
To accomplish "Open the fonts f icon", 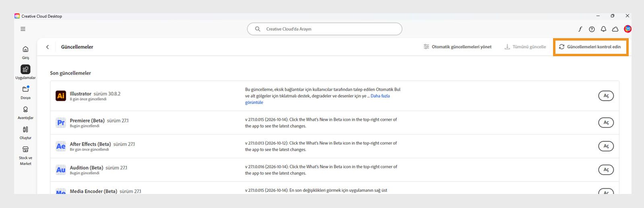I will tap(580, 29).
